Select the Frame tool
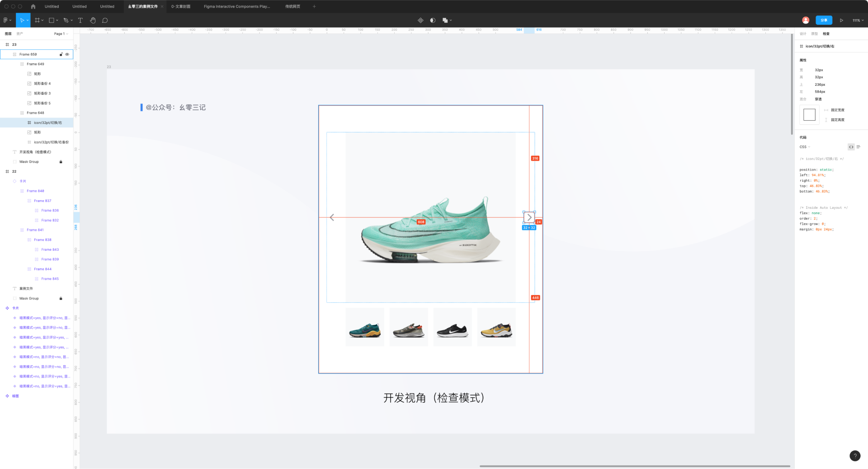The width and height of the screenshot is (868, 469). pos(37,20)
